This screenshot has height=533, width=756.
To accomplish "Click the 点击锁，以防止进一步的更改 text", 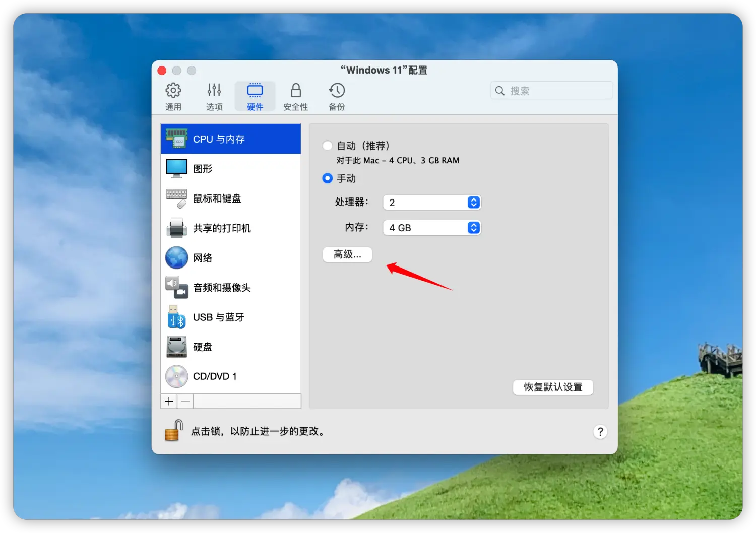I will click(258, 431).
